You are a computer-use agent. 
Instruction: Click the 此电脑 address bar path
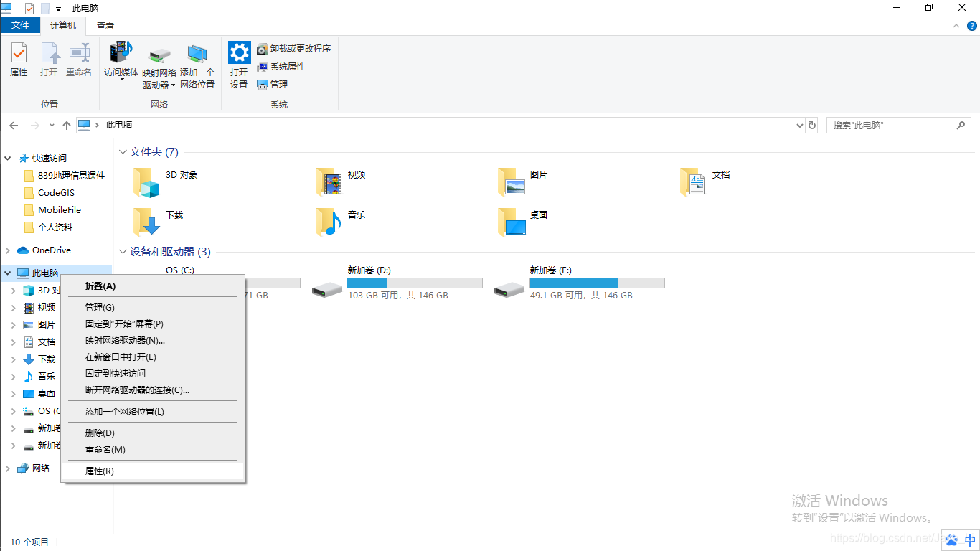[x=119, y=125]
